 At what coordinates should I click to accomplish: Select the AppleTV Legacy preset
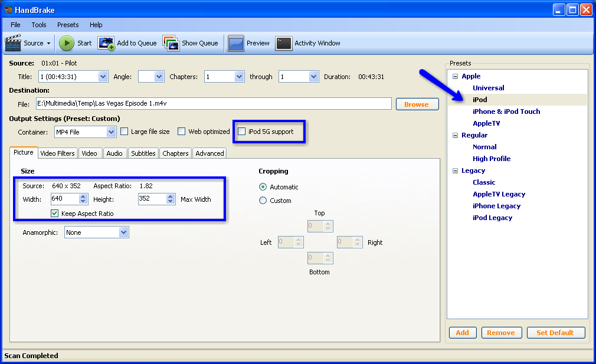tap(499, 194)
